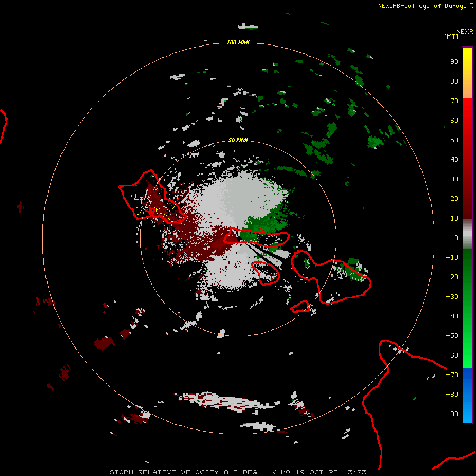This screenshot has height=476, width=476.
Task: Click the NEXR label above the color scale
Action: point(464,32)
